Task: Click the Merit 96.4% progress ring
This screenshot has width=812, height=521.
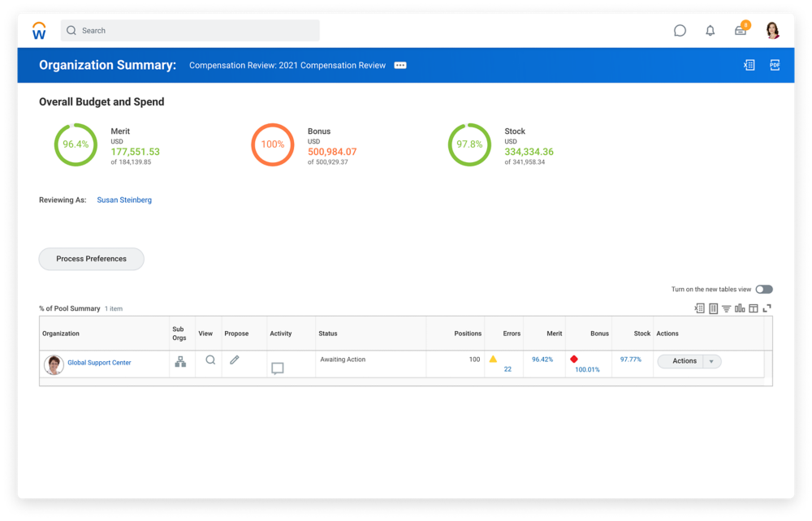Action: click(76, 144)
